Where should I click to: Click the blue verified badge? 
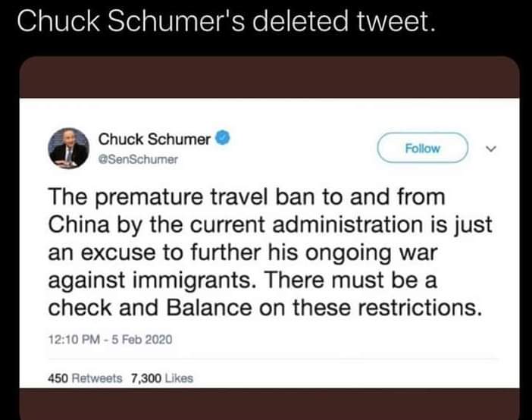222,139
